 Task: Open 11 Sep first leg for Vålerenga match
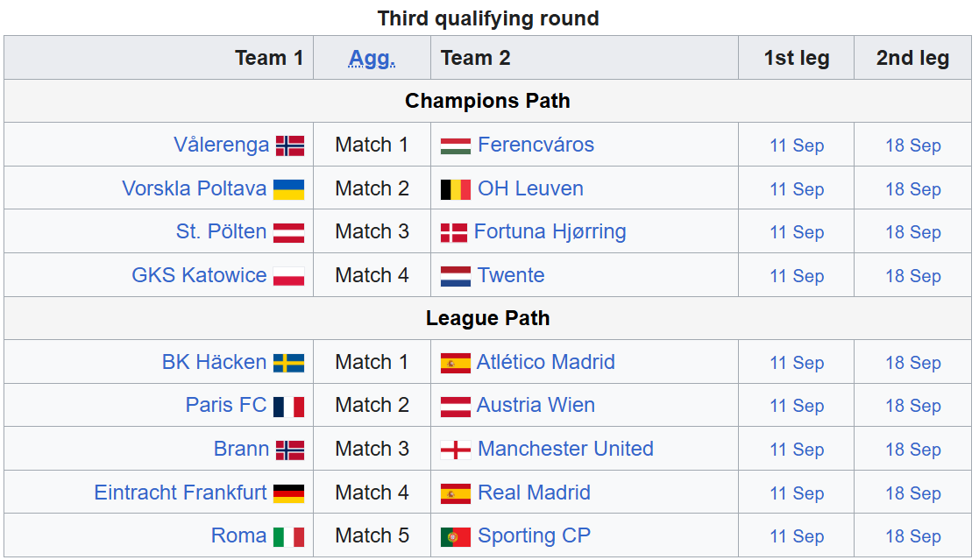(x=797, y=145)
